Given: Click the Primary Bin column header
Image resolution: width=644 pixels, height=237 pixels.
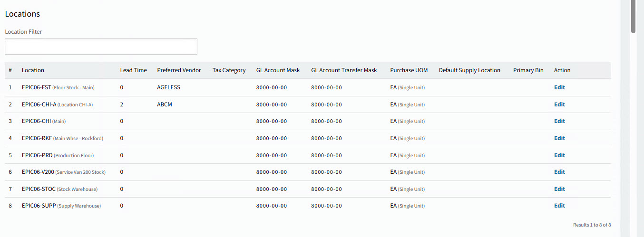Looking at the screenshot, I should (528, 70).
